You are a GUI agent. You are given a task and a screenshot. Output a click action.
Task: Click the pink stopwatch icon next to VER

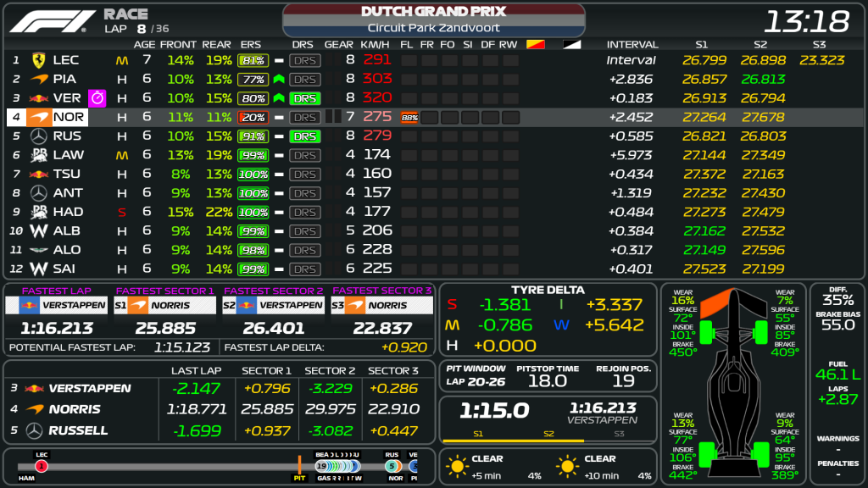(97, 98)
